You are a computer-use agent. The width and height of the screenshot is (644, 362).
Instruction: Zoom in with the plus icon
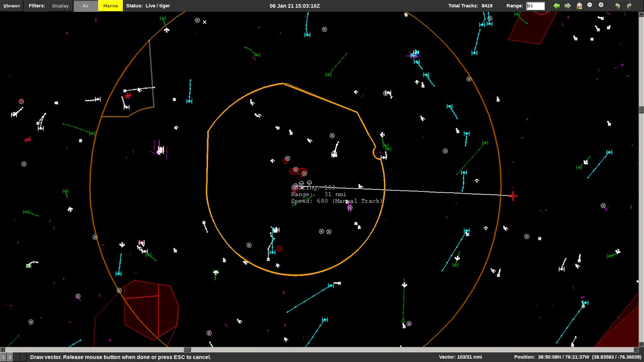601,6
